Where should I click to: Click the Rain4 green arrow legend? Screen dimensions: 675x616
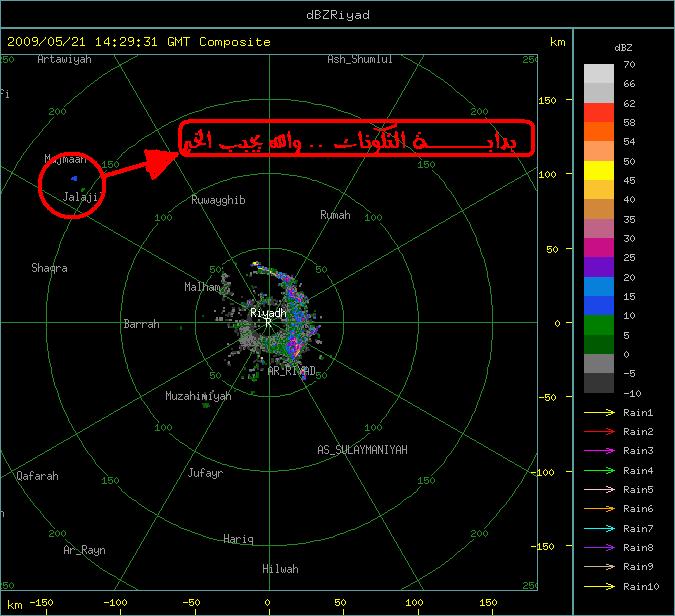click(599, 471)
